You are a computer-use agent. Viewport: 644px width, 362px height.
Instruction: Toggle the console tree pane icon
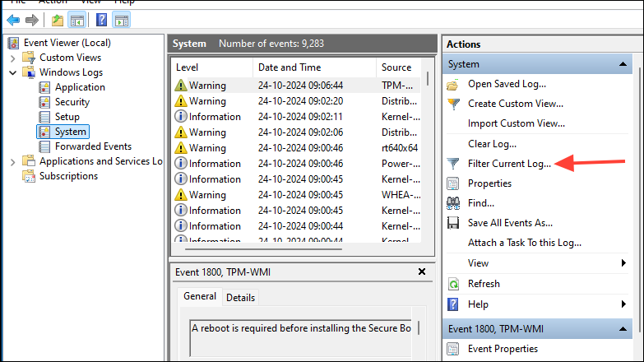[x=76, y=20]
